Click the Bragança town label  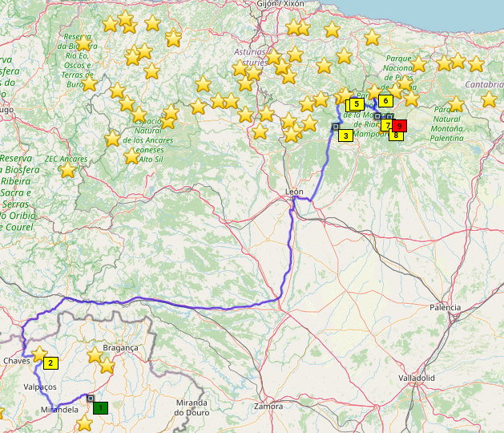[120, 348]
